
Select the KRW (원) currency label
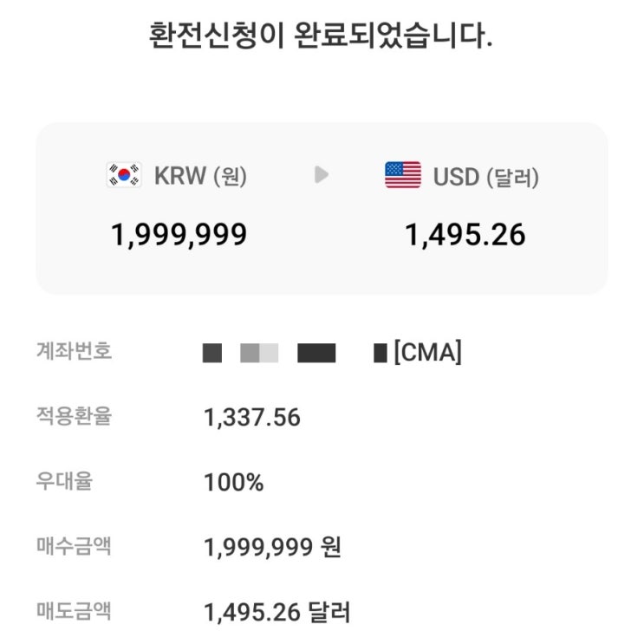pyautogui.click(x=200, y=177)
